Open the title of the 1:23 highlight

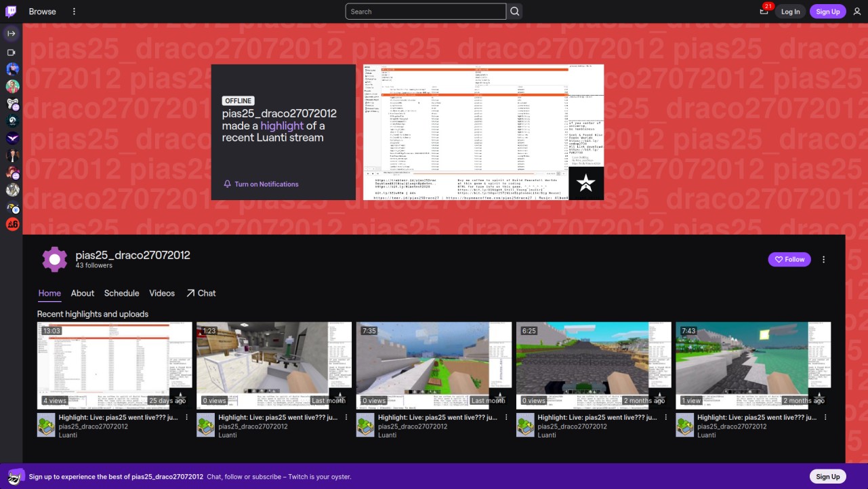click(x=278, y=417)
